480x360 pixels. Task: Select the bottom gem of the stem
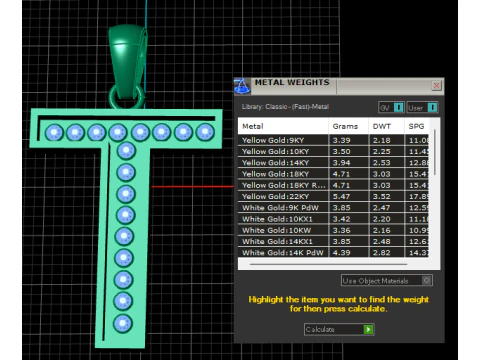point(123,323)
